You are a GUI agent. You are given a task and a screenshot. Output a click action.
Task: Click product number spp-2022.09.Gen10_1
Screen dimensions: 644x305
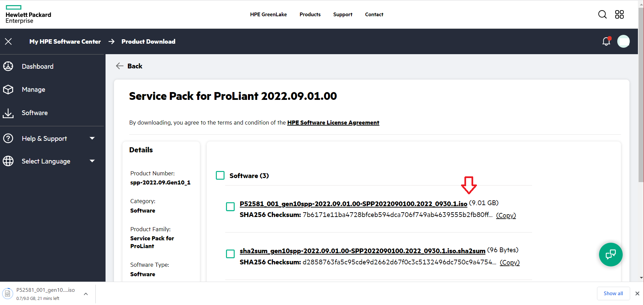point(160,182)
